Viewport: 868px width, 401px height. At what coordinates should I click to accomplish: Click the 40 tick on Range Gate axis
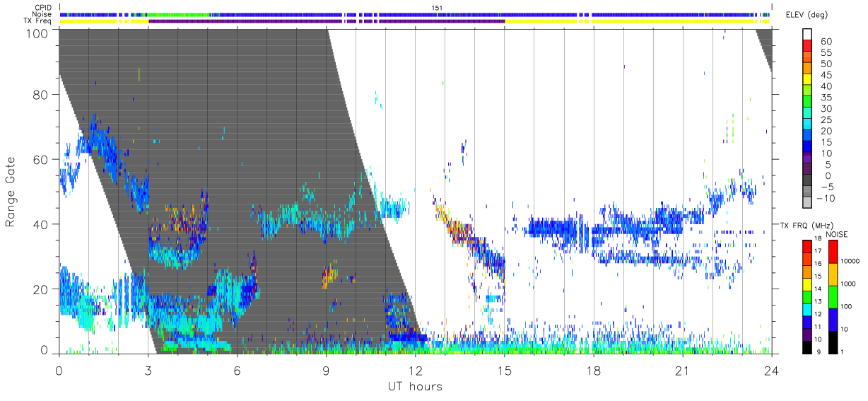[40, 224]
